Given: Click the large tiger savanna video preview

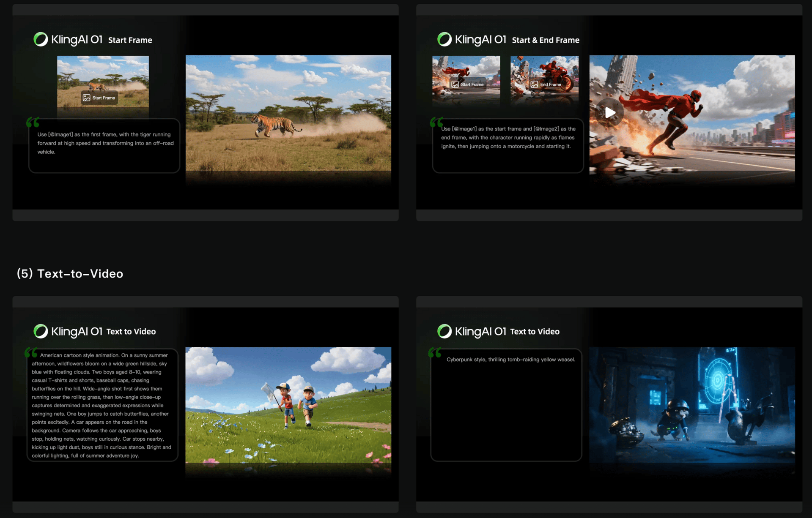Looking at the screenshot, I should 288,113.
